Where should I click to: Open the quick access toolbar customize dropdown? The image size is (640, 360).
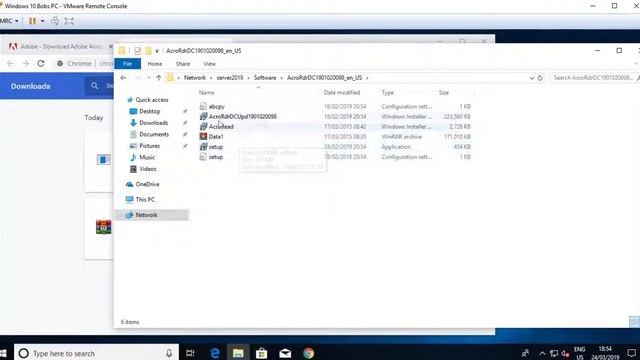(157, 51)
